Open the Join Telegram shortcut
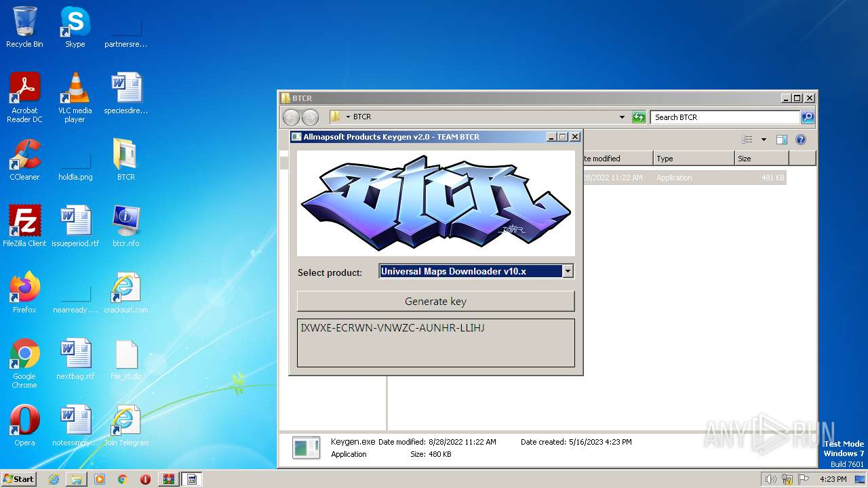Screen dimensions: 868x488 (x=125, y=425)
